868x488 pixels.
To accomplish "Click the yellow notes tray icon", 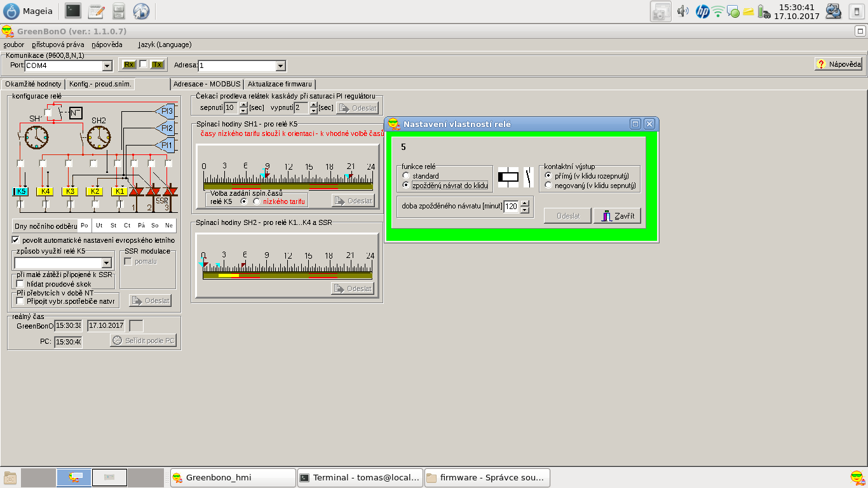I will 749,11.
